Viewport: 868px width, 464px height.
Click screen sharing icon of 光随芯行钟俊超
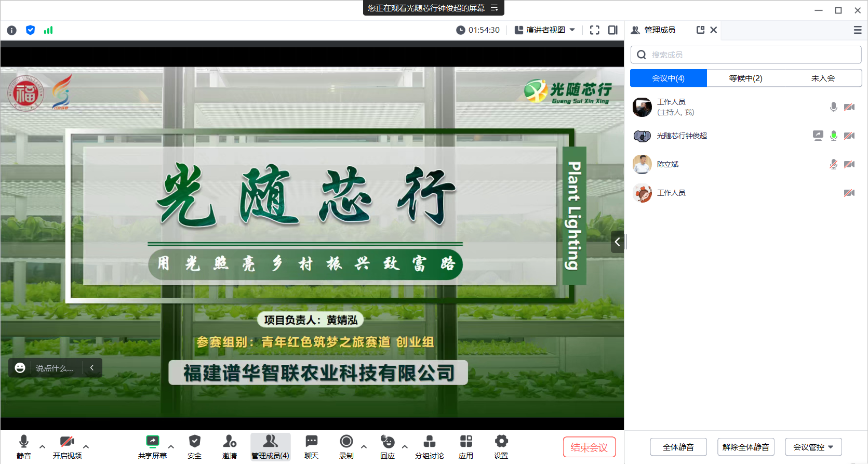(818, 136)
